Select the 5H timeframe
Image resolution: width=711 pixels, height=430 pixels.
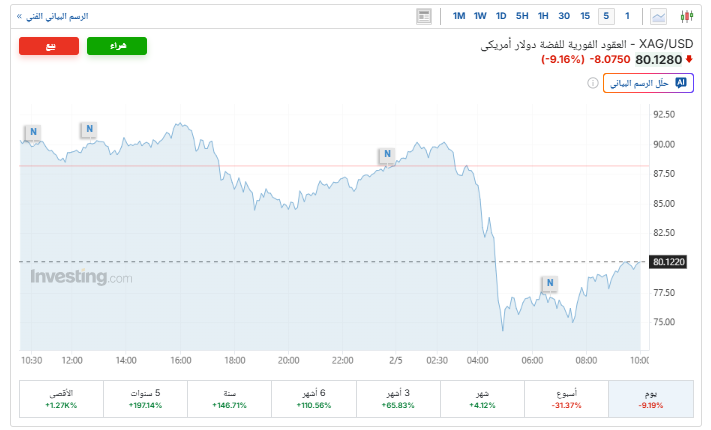click(522, 16)
